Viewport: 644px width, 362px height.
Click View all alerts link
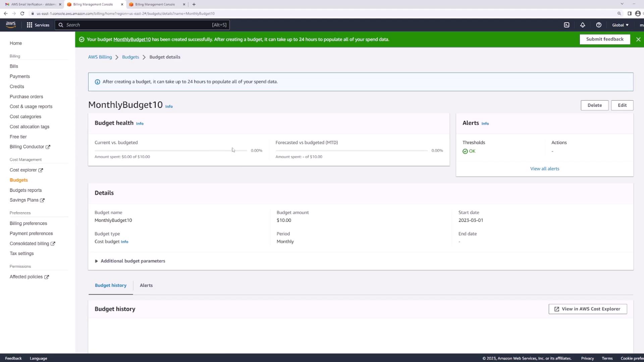(545, 169)
